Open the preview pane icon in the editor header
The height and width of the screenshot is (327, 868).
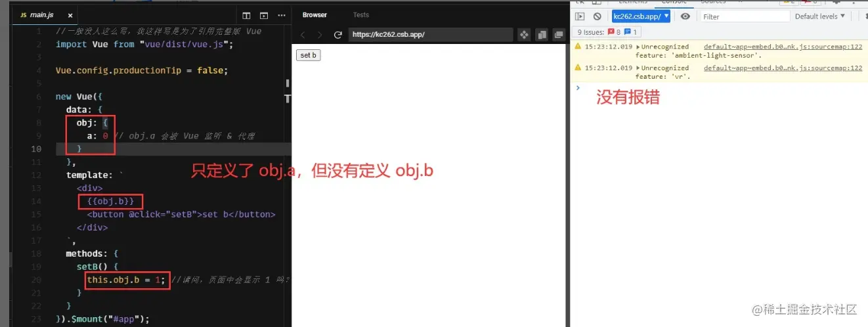[x=264, y=15]
